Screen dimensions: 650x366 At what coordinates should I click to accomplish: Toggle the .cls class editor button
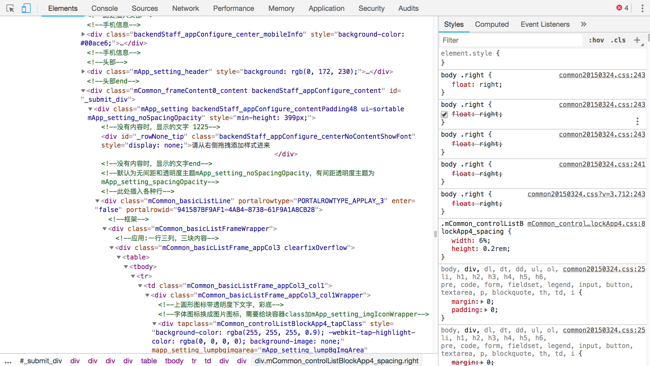point(618,40)
